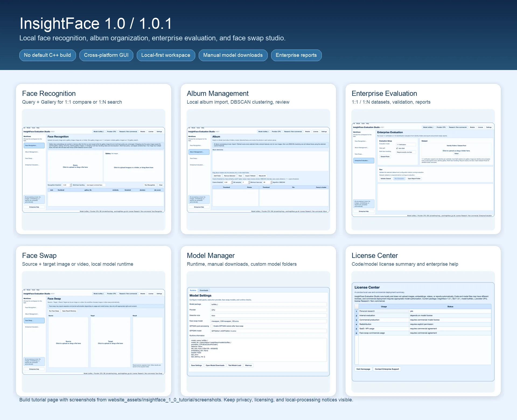Open the Model package 'buffalo_l' dropdown

pyautogui.click(x=268, y=304)
